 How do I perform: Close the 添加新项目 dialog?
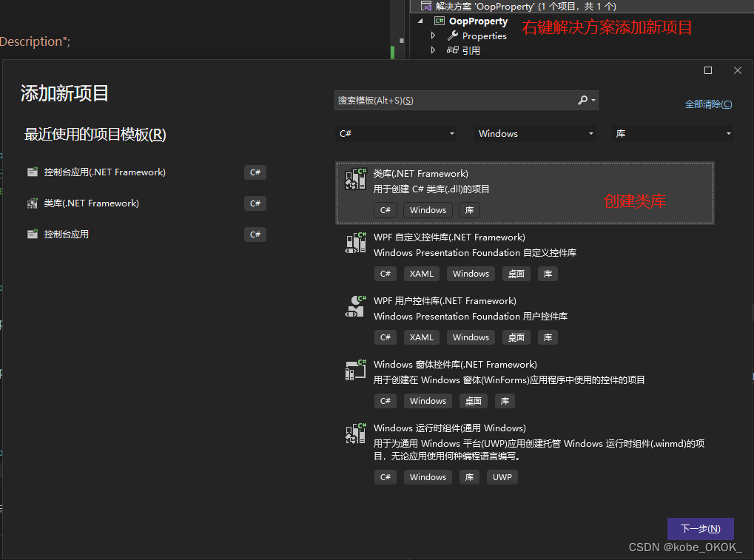click(738, 70)
